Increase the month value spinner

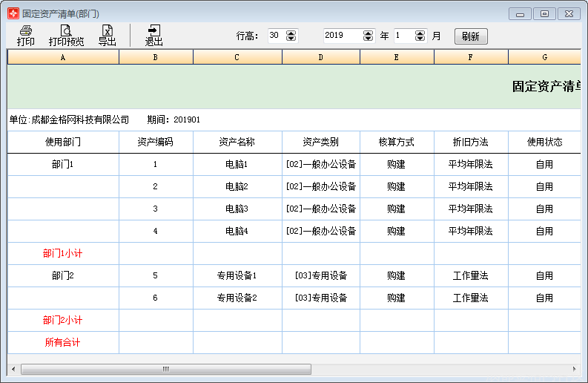point(420,33)
